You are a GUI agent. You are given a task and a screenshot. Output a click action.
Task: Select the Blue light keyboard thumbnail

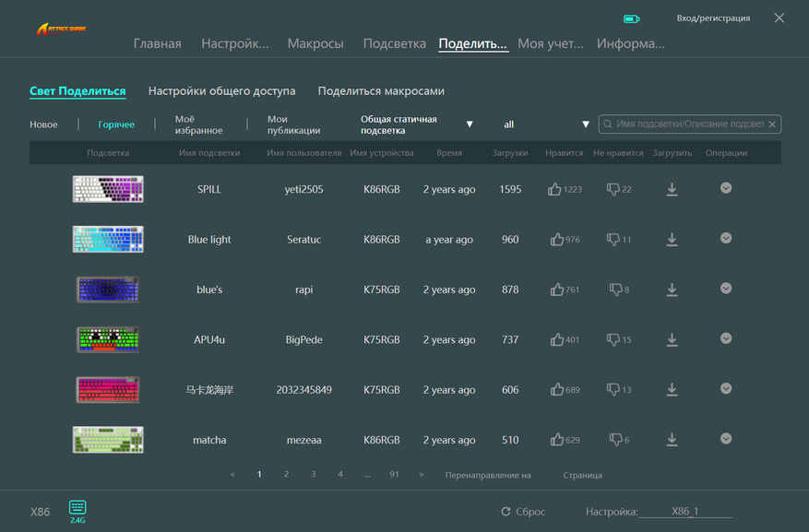point(108,239)
